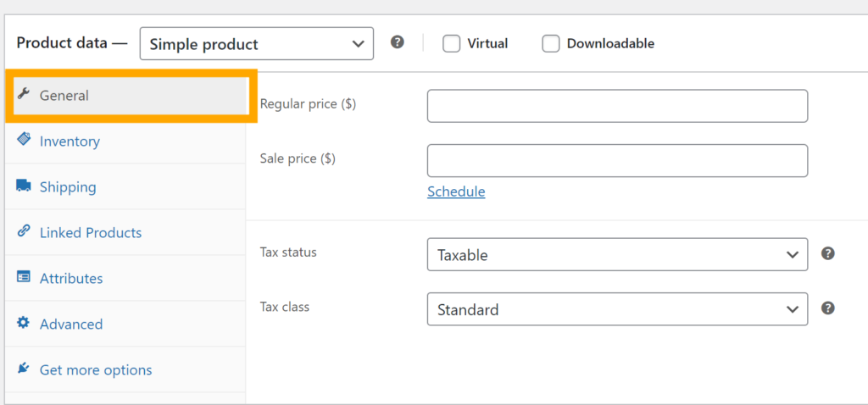Click the Shipping truck icon
The height and width of the screenshot is (405, 868).
coord(24,186)
